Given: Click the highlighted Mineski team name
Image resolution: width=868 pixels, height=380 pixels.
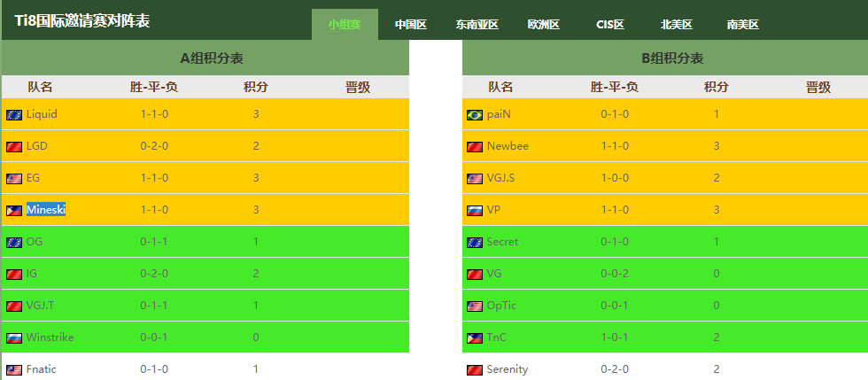Looking at the screenshot, I should click(46, 209).
